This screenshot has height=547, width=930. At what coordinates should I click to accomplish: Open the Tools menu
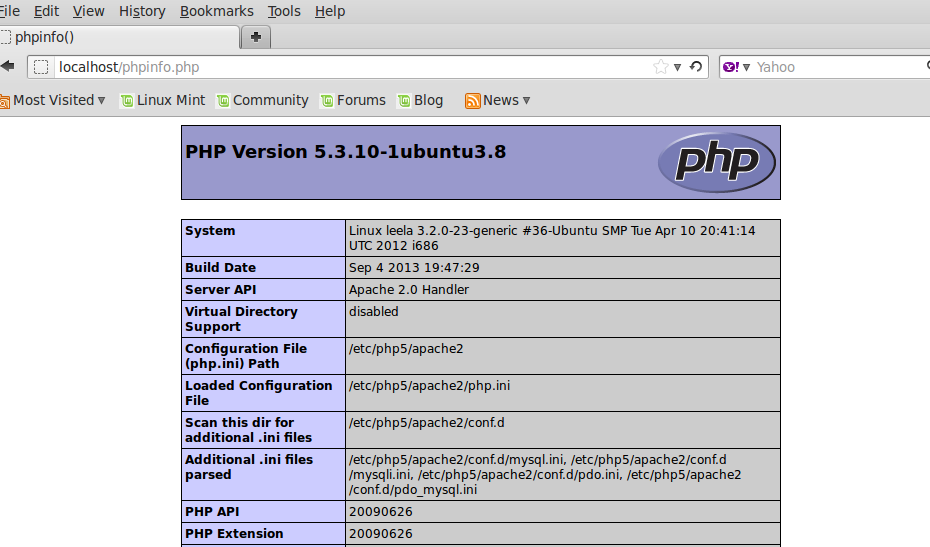(284, 11)
